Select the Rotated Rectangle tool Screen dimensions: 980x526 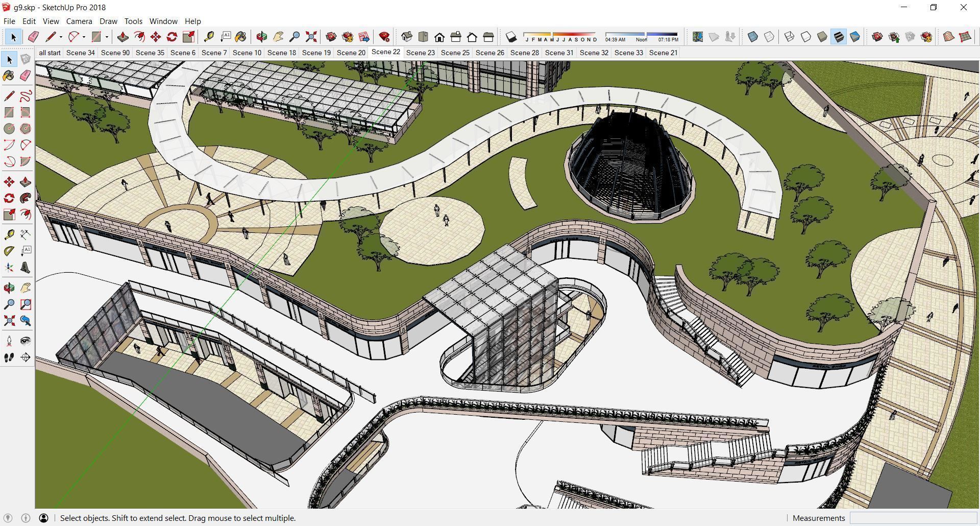[x=26, y=112]
